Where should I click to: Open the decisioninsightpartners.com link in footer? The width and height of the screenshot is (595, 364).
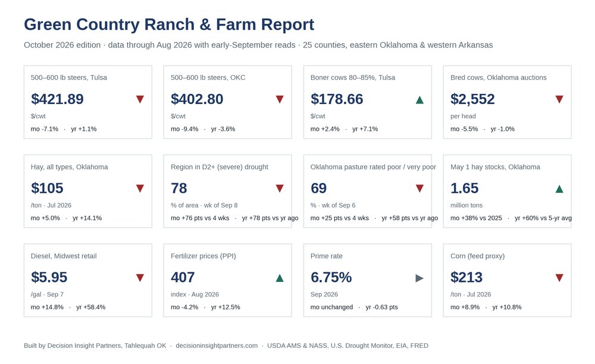click(x=217, y=346)
